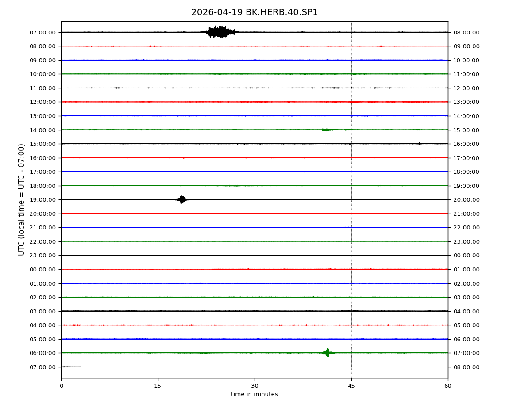Click the 60 tick label on the x-axis
Viewport: 509px width, 420px height.
[448, 386]
